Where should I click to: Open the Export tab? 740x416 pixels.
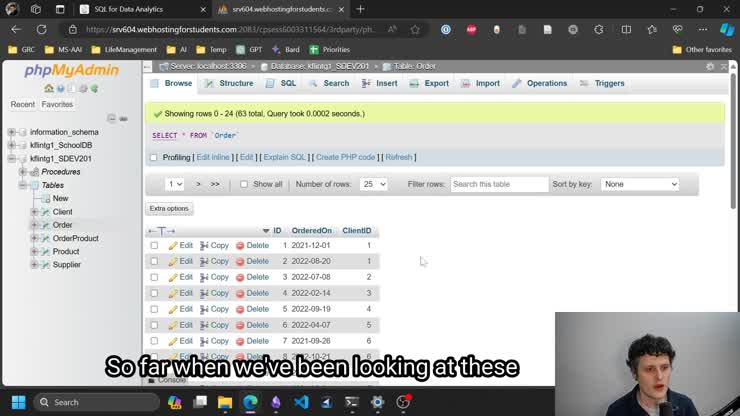point(429,84)
